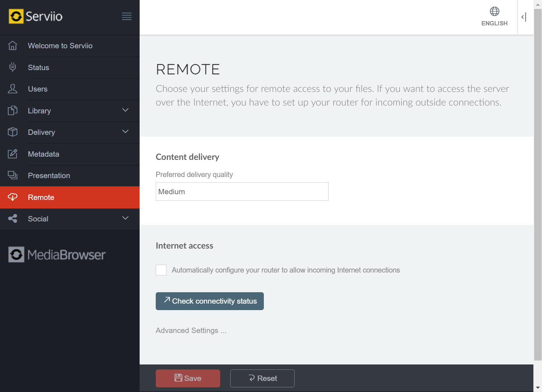
Task: Expand the Delivery submenu chevron
Action: [x=125, y=132]
